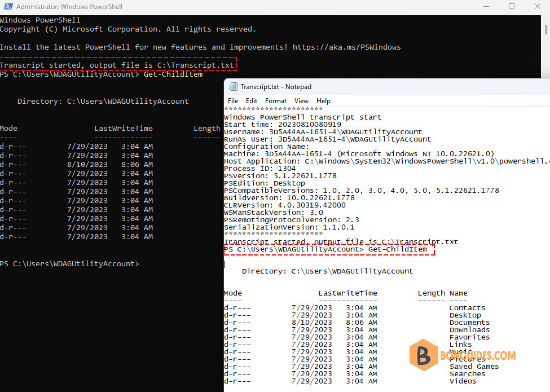Click the 'Start time: 20230810080919' line
This screenshot has width=550, height=392.
pyautogui.click(x=283, y=125)
